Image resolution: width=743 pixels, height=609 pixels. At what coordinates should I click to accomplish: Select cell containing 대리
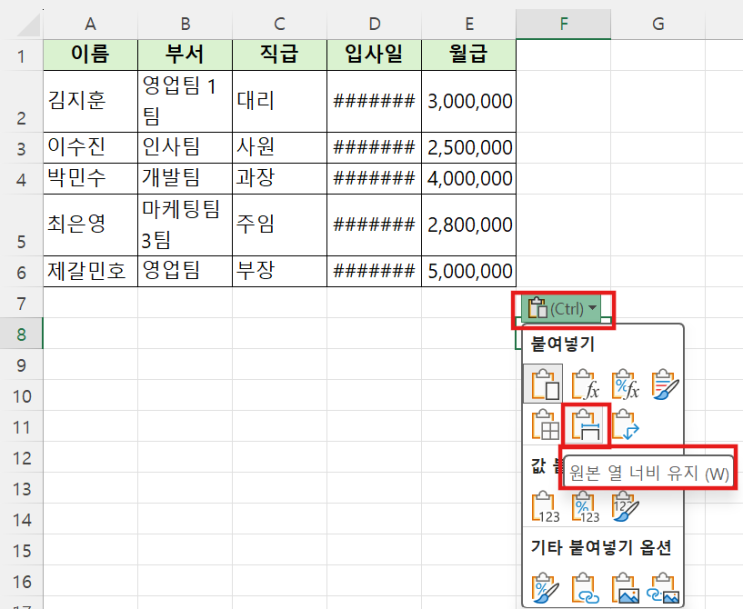click(280, 101)
